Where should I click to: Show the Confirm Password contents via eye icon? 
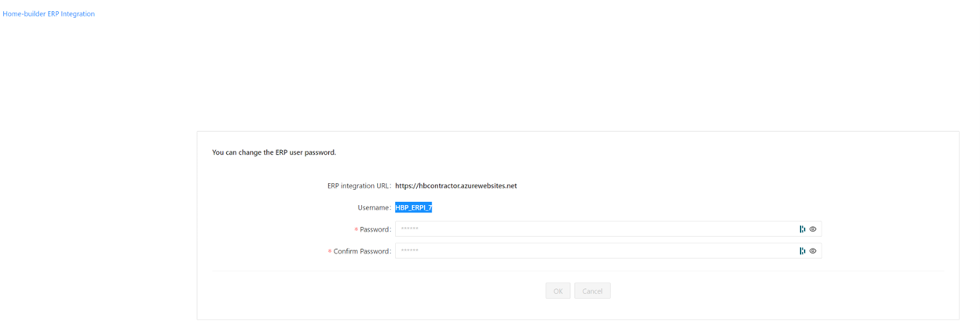tap(813, 251)
